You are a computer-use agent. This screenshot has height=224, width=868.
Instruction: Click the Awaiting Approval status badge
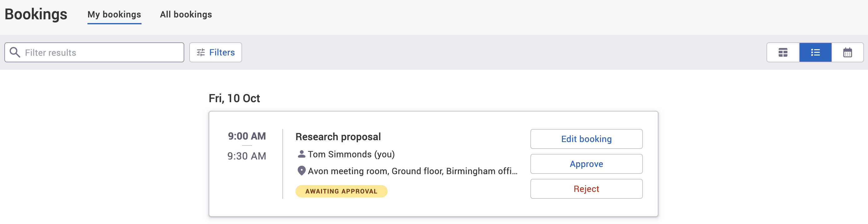click(341, 191)
